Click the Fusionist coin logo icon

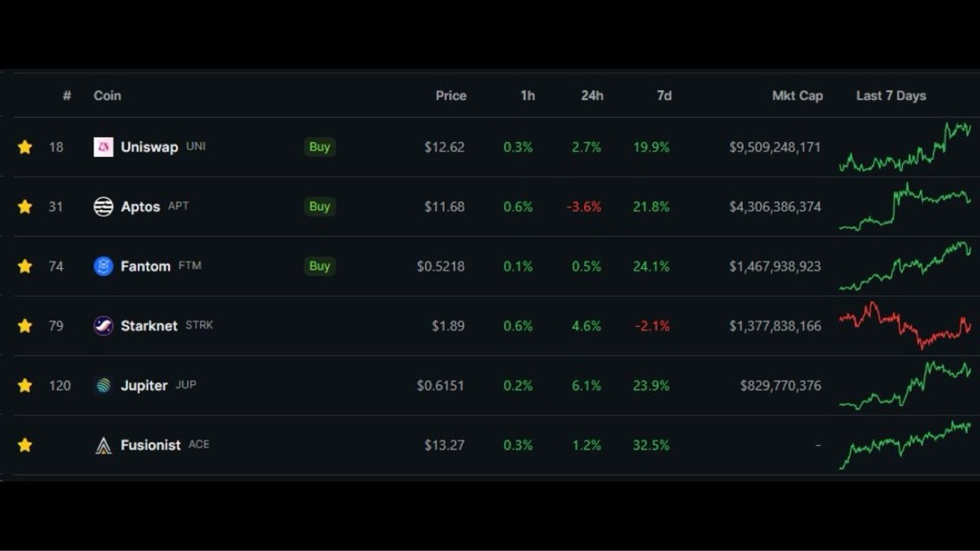click(103, 445)
